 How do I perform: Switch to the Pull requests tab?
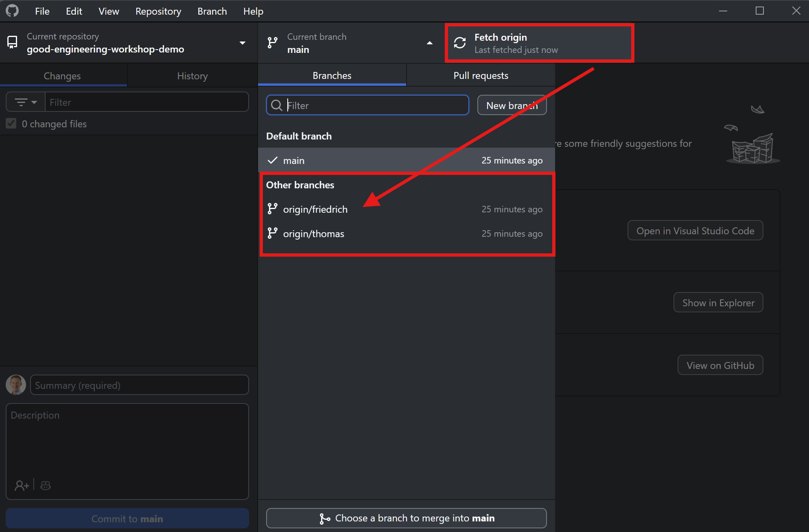coord(481,76)
